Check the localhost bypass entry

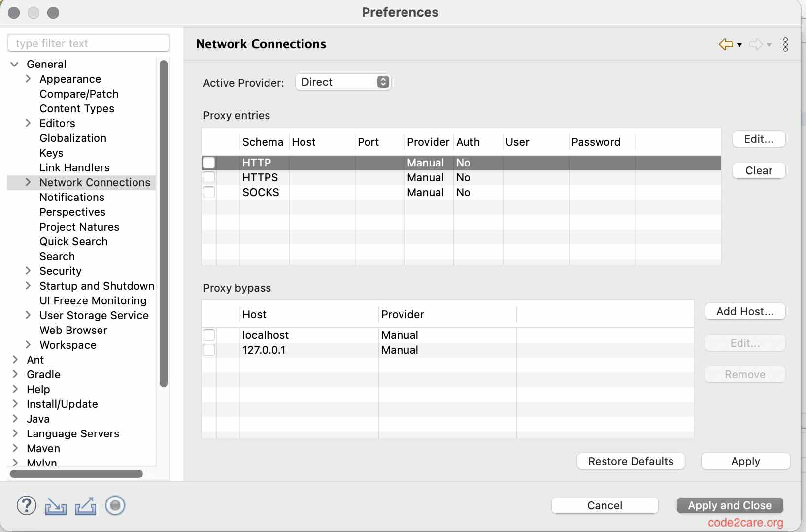(209, 335)
